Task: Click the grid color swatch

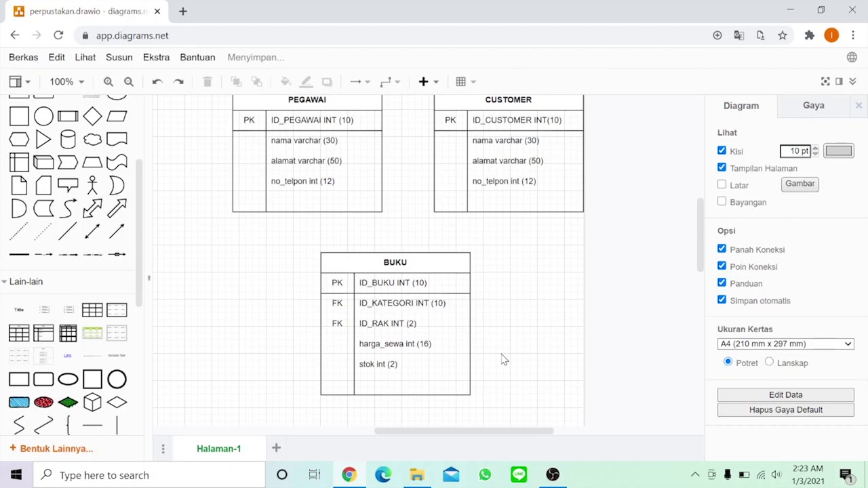Action: [839, 151]
